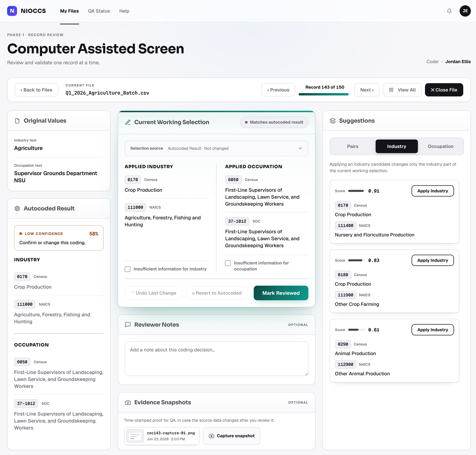Click the 0.61 score bar
The height and width of the screenshot is (455, 476).
(356, 330)
